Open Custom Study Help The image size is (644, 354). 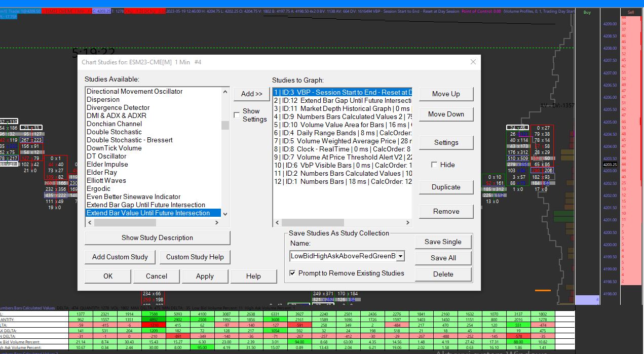(x=195, y=257)
